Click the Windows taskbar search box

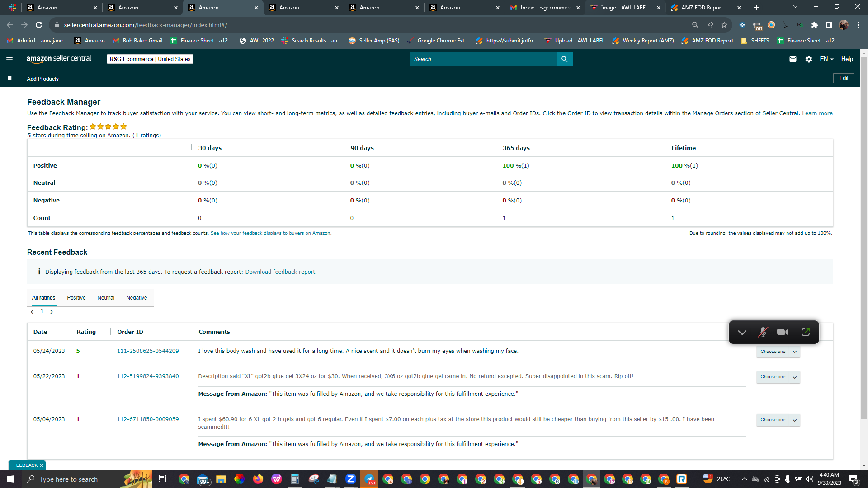pyautogui.click(x=87, y=479)
